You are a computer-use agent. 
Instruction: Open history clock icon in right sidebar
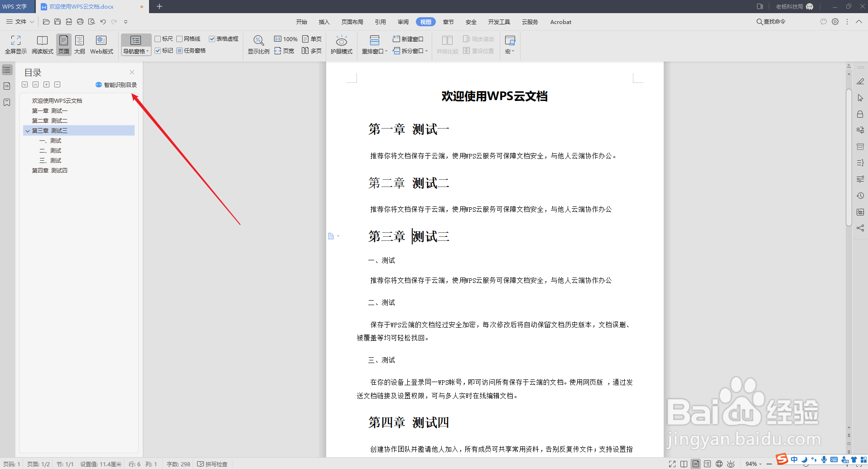click(860, 196)
